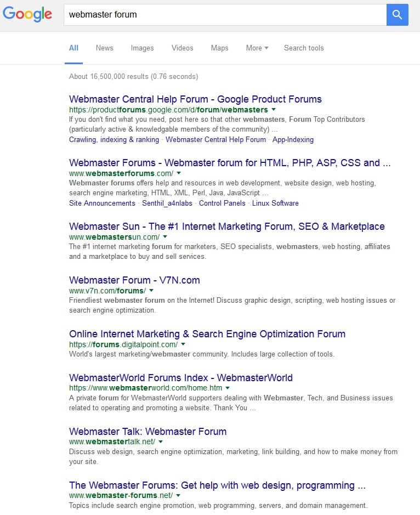Open the App-Indexing sitelink

[x=293, y=140]
